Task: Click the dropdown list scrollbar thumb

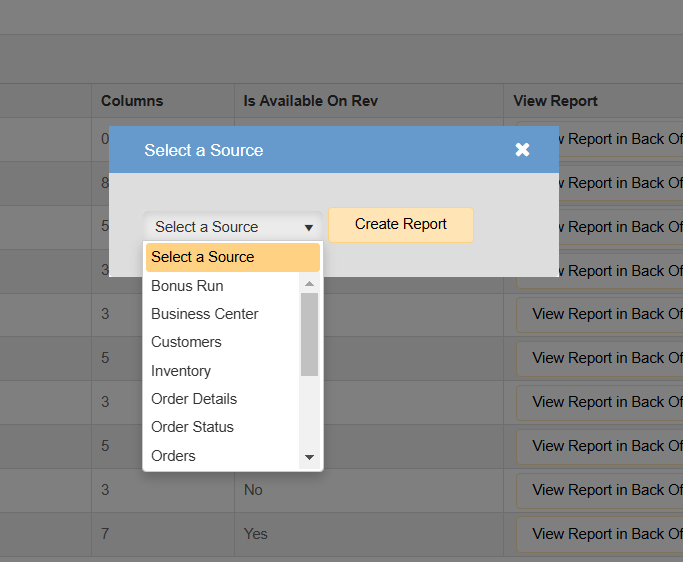Action: pyautogui.click(x=310, y=333)
